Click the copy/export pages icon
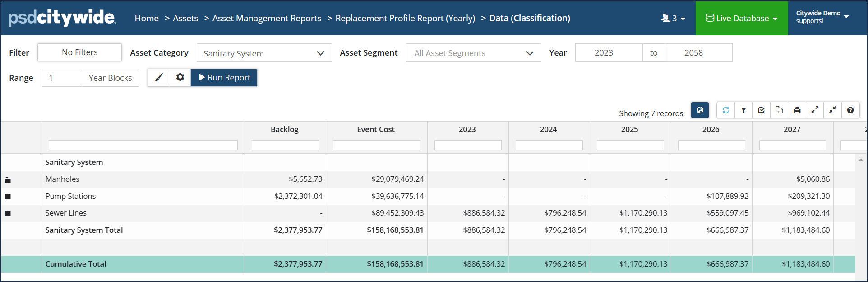Image resolution: width=868 pixels, height=282 pixels. 779,110
